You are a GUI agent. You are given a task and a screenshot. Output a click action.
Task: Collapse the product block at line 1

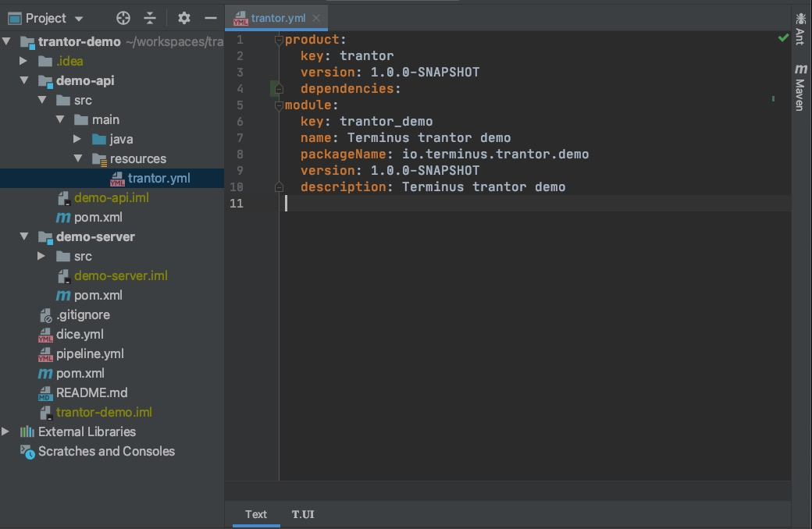point(278,39)
